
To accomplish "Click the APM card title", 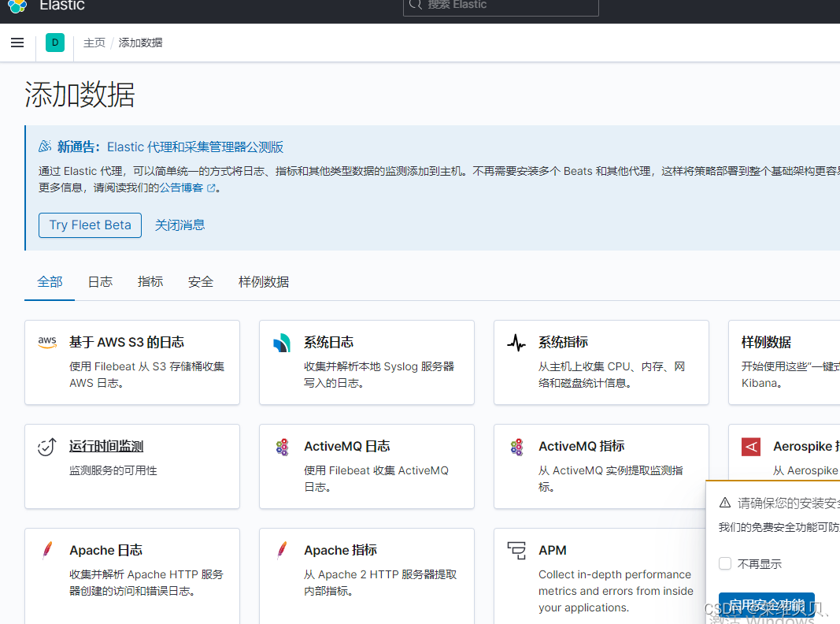I will point(553,550).
